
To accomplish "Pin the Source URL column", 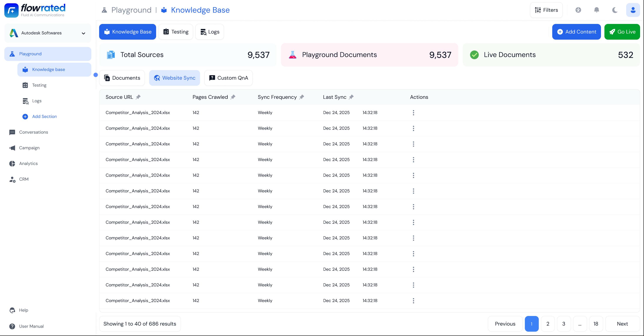I will [138, 97].
